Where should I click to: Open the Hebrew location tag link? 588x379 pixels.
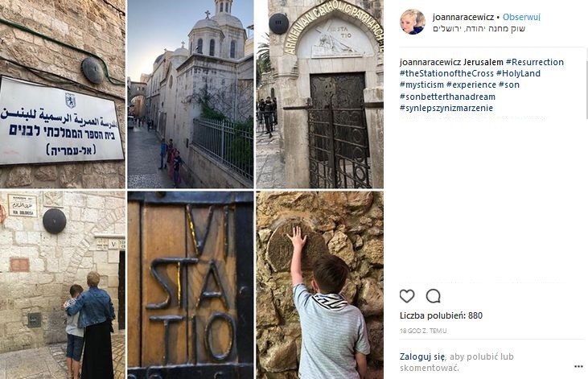click(479, 28)
